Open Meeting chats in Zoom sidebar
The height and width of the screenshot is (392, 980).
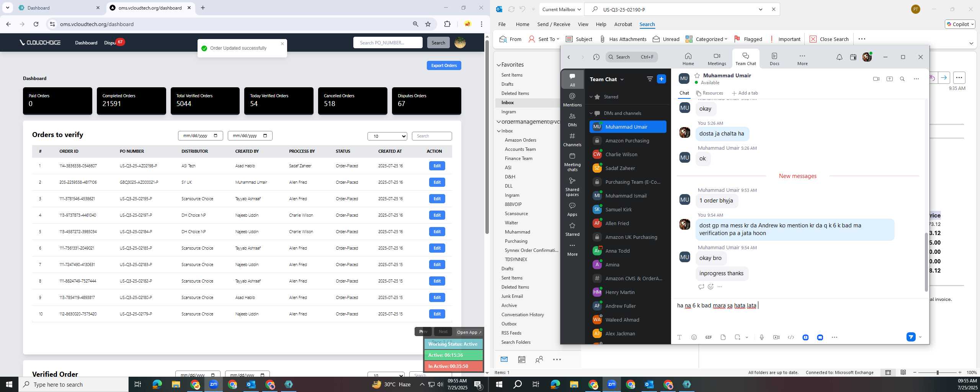[x=572, y=162]
